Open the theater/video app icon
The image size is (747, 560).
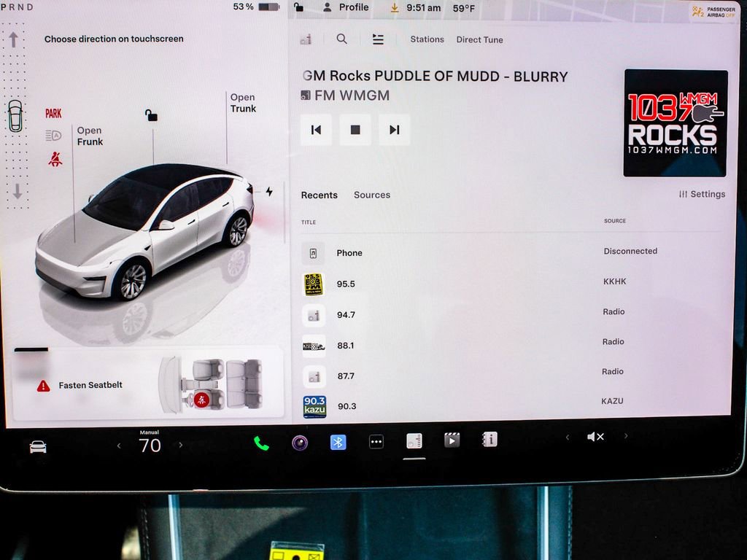click(452, 439)
